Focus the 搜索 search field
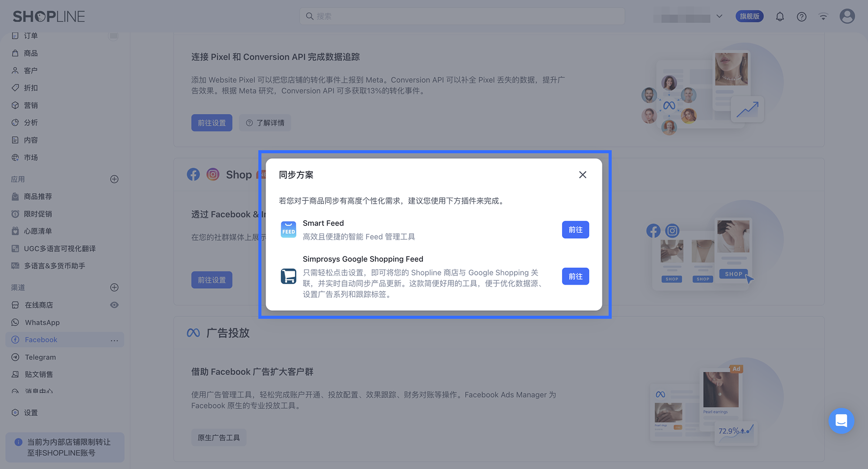Image resolution: width=868 pixels, height=469 pixels. [462, 16]
